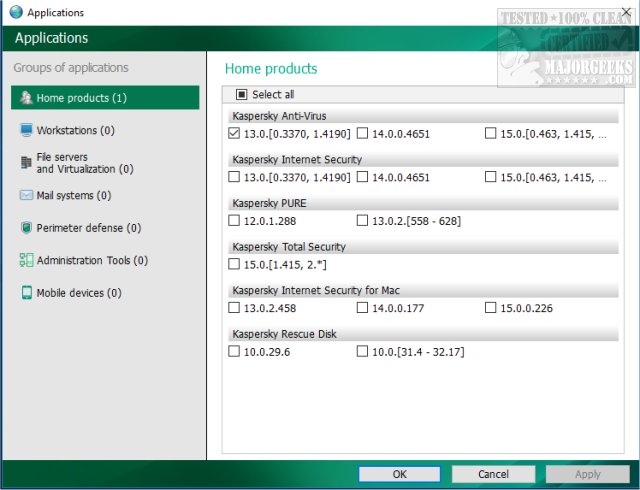640x490 pixels.
Task: Check Kaspersky Anti-Virus 15.0.[0.463, 1.415 box
Action: click(x=490, y=134)
